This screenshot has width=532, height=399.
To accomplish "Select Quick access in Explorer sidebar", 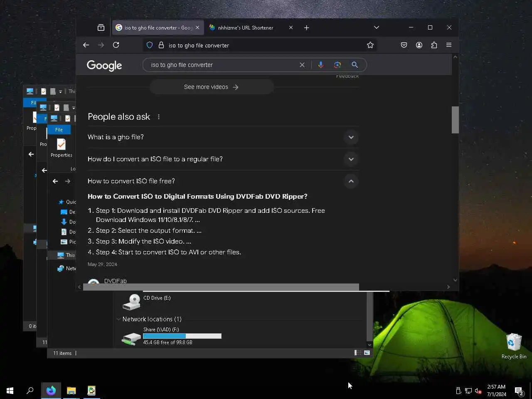I will [x=67, y=202].
